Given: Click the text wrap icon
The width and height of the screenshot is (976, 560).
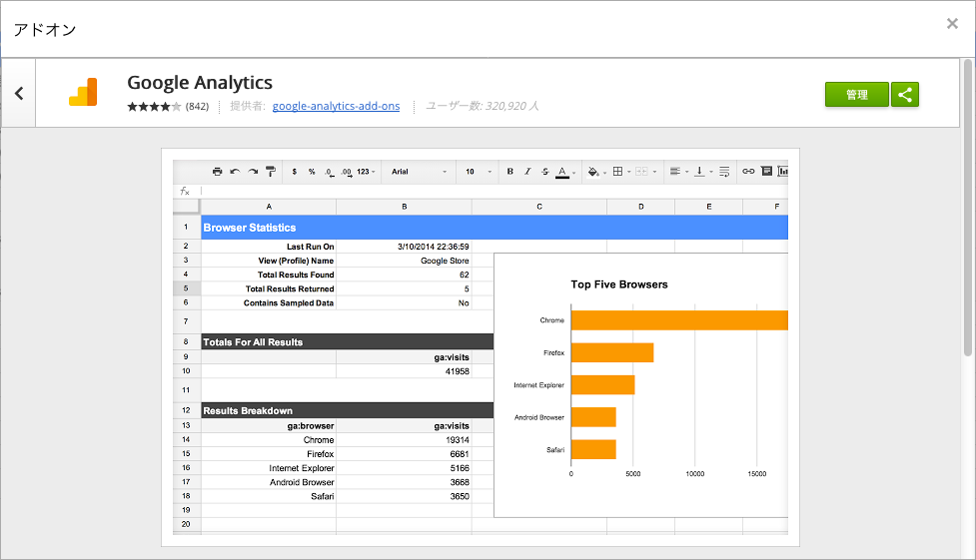Looking at the screenshot, I should (x=724, y=171).
